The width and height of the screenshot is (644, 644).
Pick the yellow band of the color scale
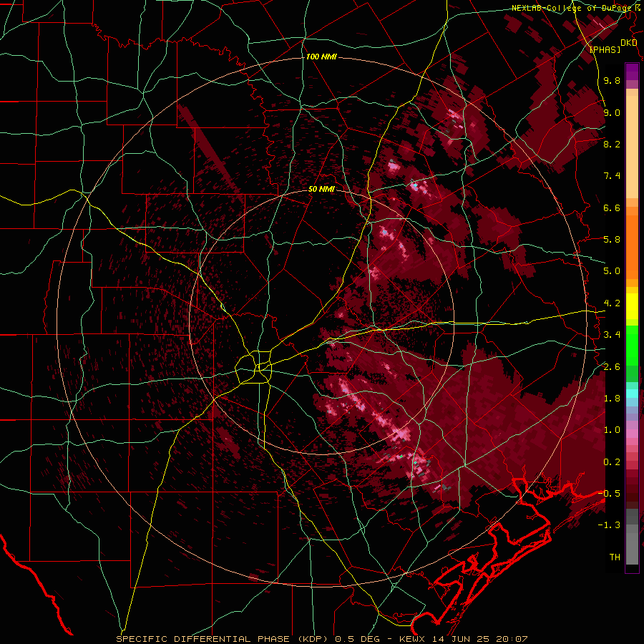point(632,306)
